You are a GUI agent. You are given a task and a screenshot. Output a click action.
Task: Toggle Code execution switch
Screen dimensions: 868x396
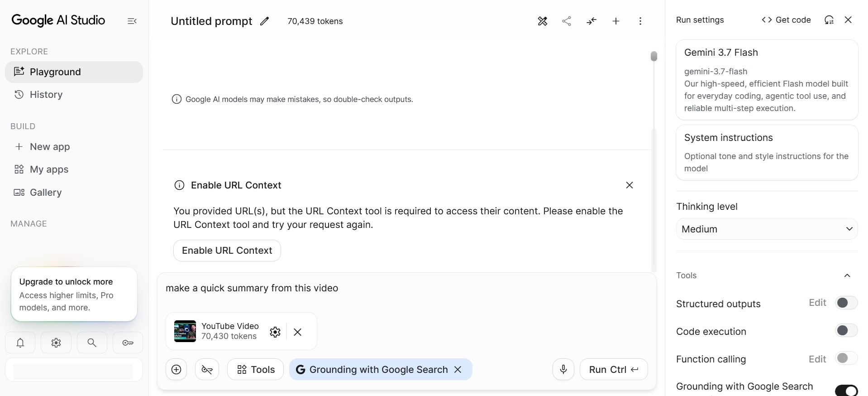846,331
